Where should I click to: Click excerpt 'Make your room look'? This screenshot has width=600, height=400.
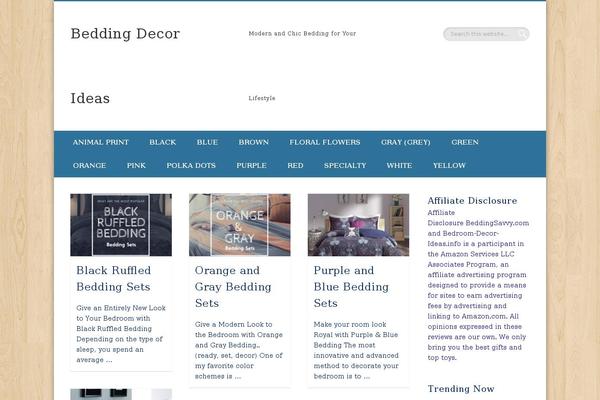[x=350, y=324]
